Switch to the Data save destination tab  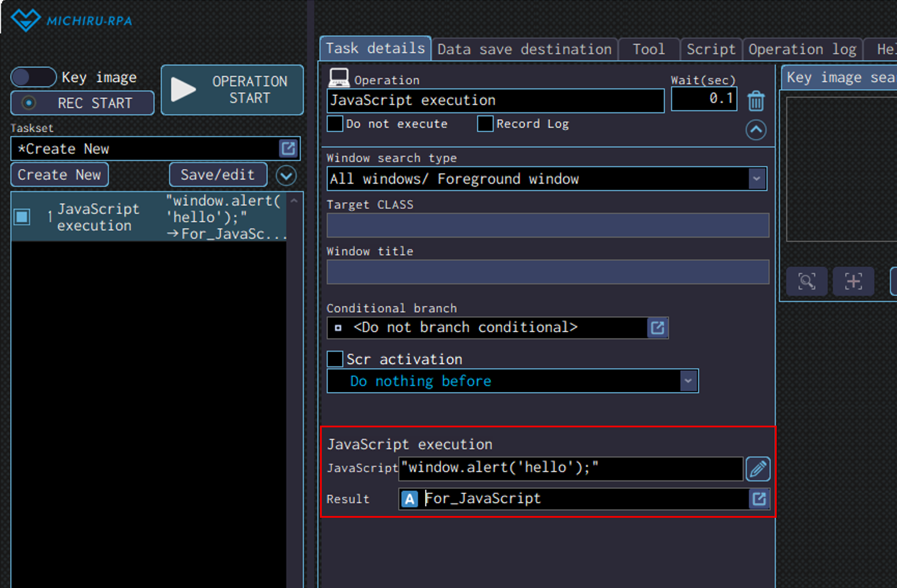pos(524,49)
